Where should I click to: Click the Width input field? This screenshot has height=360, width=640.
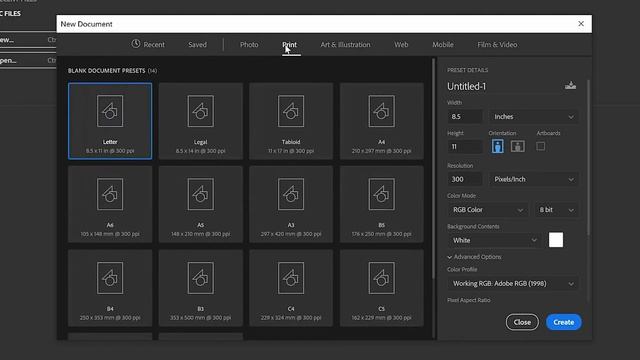[x=464, y=117]
